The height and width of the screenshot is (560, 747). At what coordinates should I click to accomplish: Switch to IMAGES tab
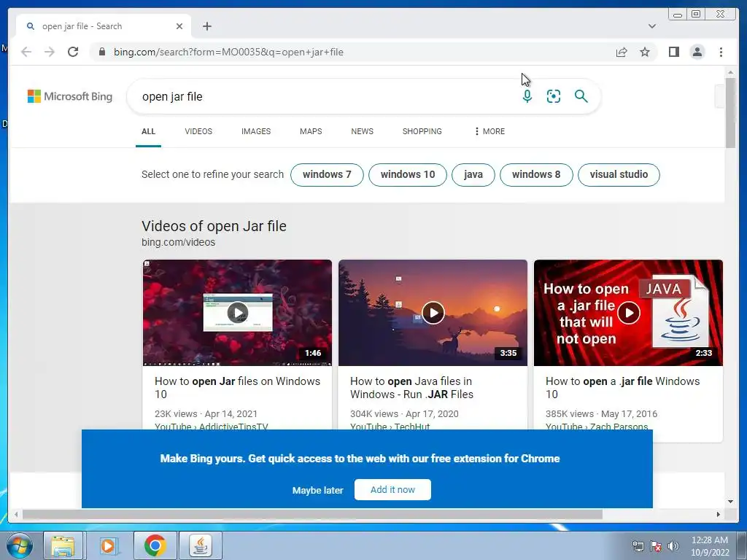click(256, 131)
